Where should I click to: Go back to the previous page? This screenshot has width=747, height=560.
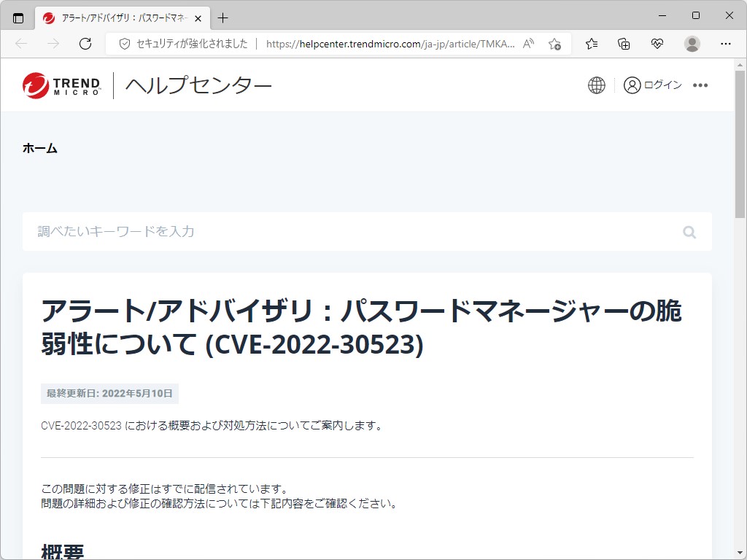(20, 44)
